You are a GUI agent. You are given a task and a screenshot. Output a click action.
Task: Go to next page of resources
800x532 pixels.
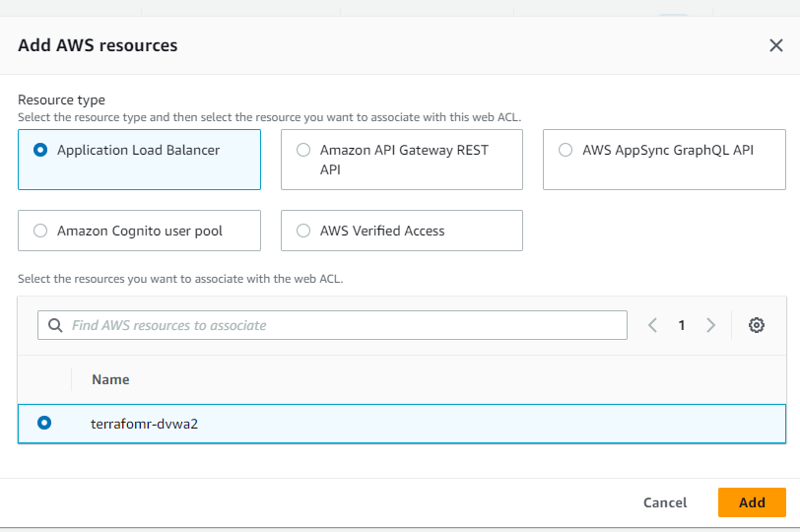tap(710, 325)
